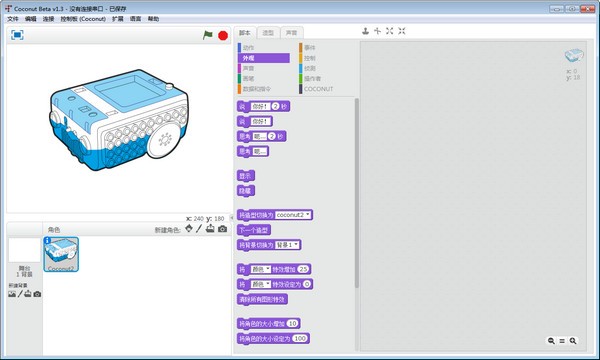Paint a new sprite with brush icon
This screenshot has height=360, width=600.
(199, 229)
